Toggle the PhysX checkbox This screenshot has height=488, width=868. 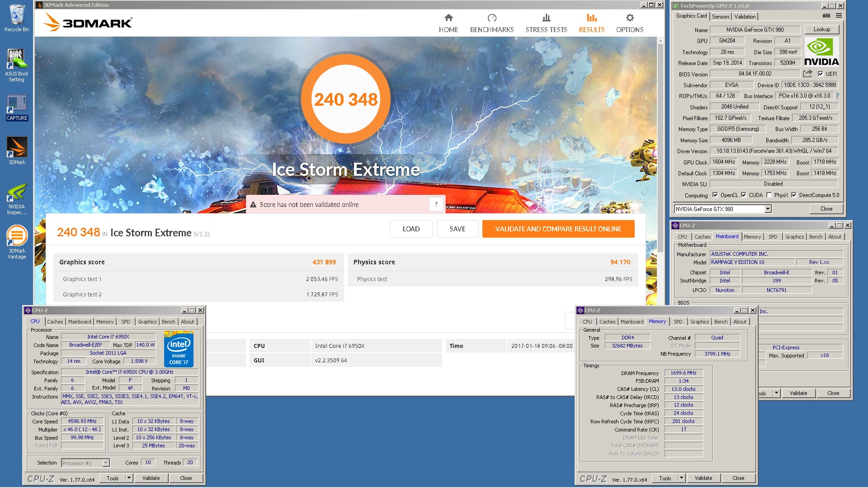(769, 195)
